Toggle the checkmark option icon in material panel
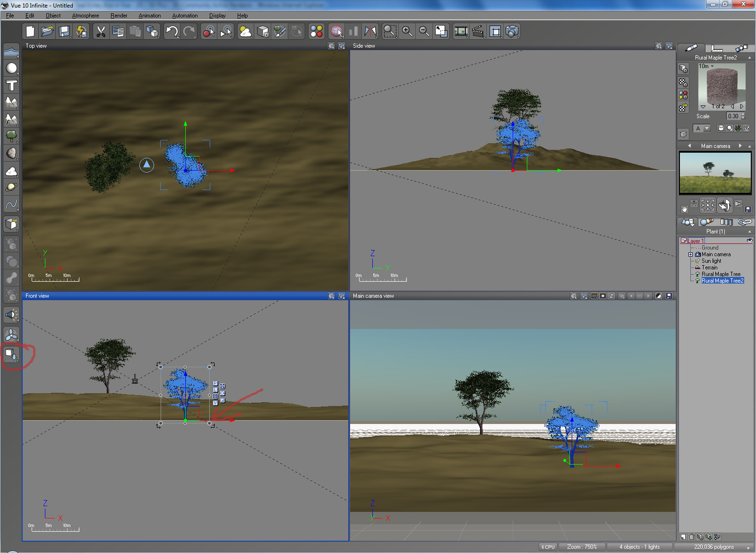The image size is (756, 553). (747, 128)
